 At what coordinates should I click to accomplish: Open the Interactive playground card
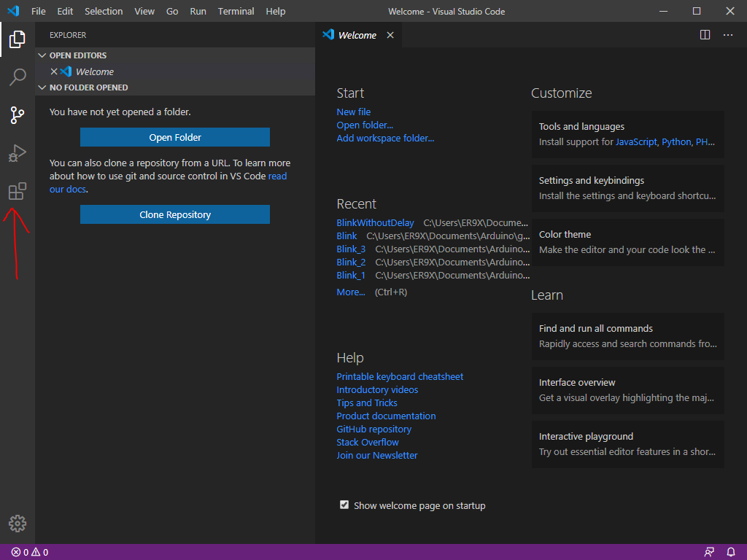pos(628,444)
